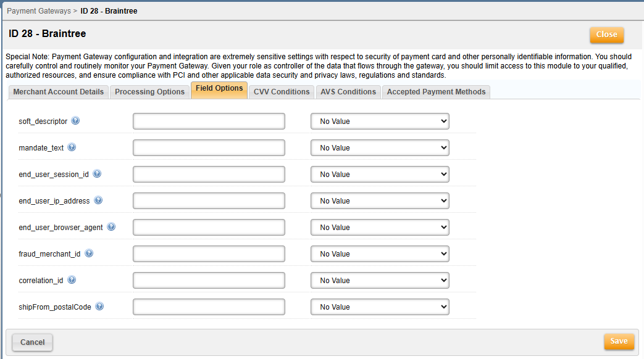Image resolution: width=644 pixels, height=359 pixels.
Task: Open the CVV Conditions tab
Action: pyautogui.click(x=282, y=92)
